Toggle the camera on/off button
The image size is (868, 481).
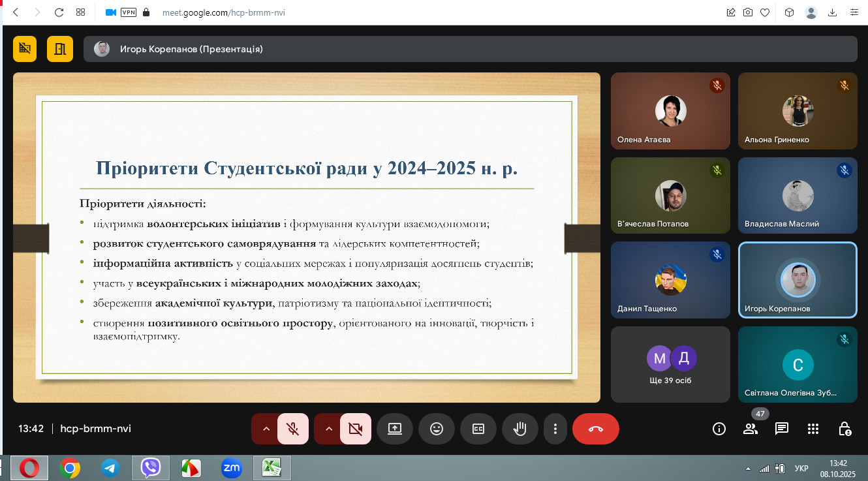355,429
